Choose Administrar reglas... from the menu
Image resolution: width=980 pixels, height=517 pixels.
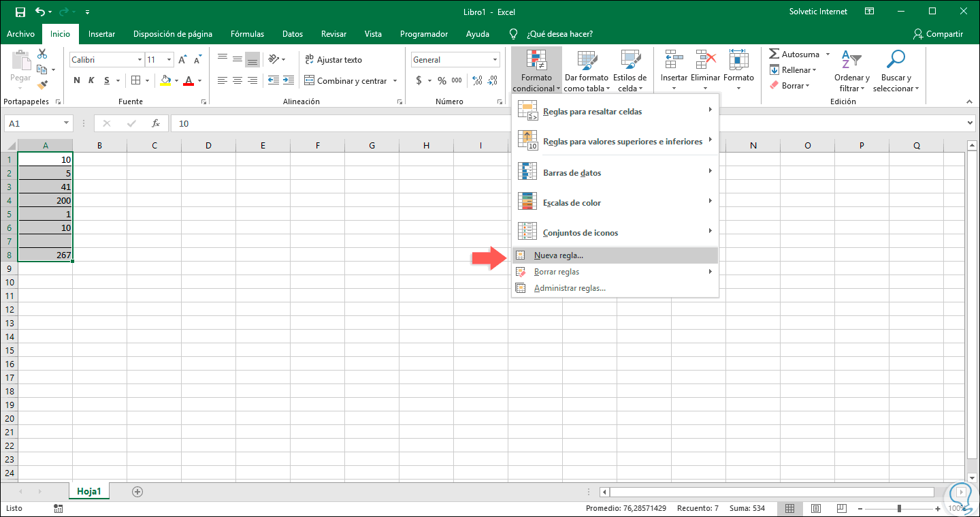tap(615, 288)
